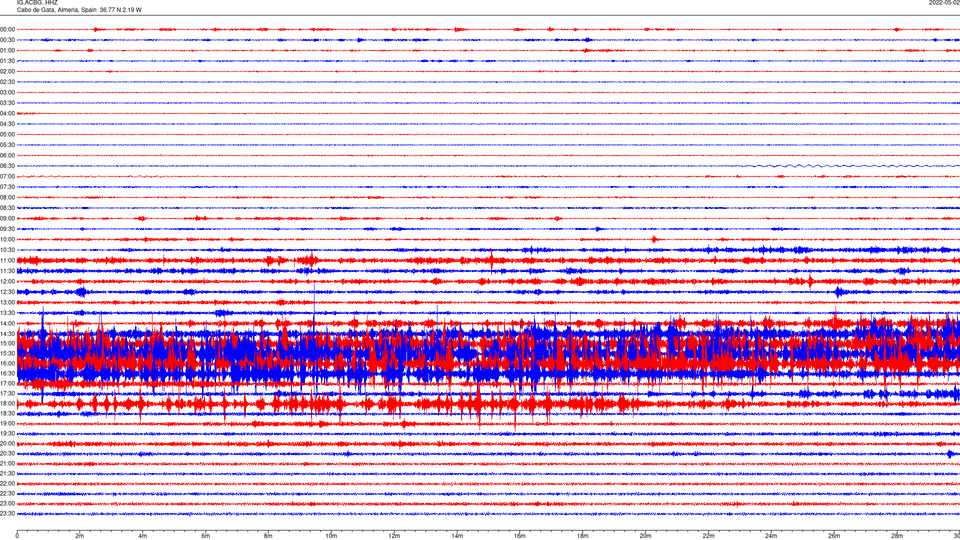Select the 14:30 trace time label
Image resolution: width=960 pixels, height=540 pixels.
[7, 334]
